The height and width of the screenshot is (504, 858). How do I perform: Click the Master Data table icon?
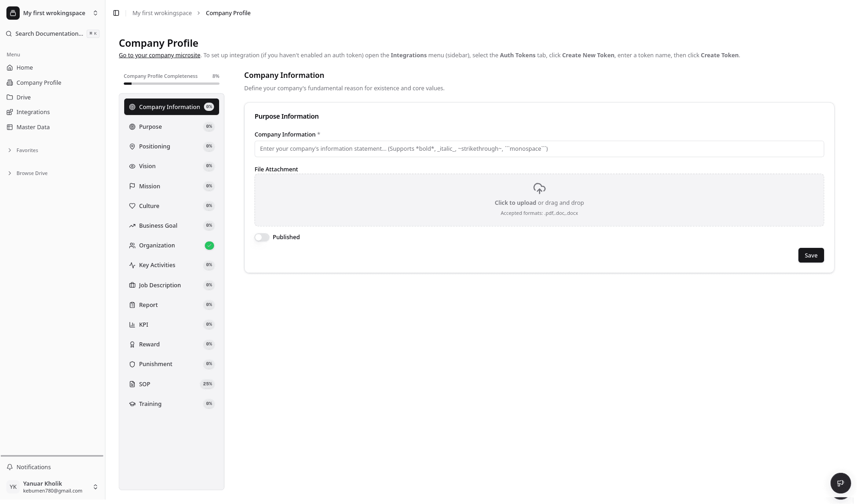[10, 127]
